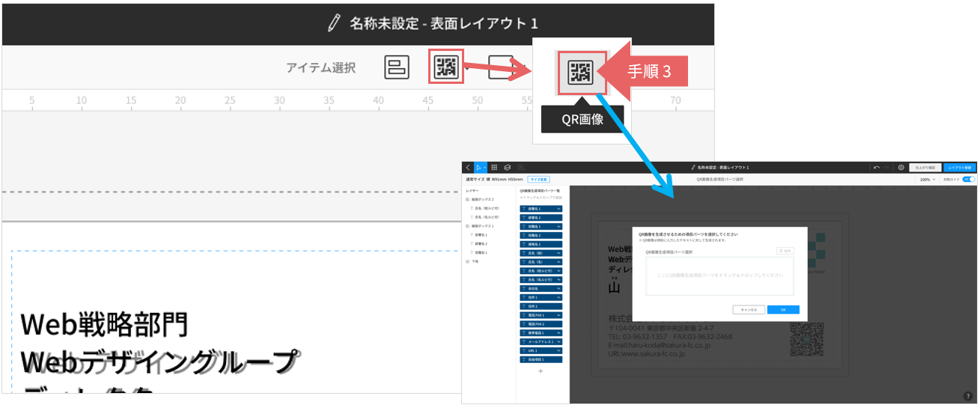Select 氏名（名） part chip
The width and height of the screenshot is (980, 408).
pos(541,262)
